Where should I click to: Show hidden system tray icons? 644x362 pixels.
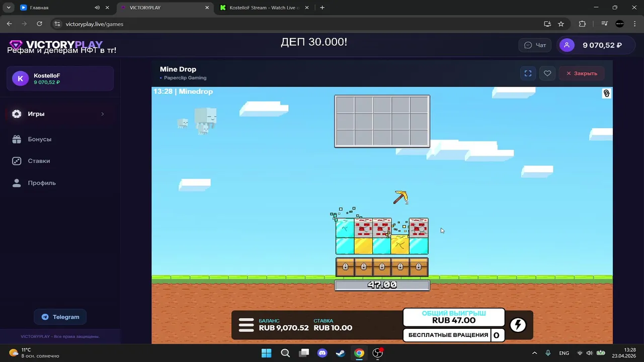point(534,353)
